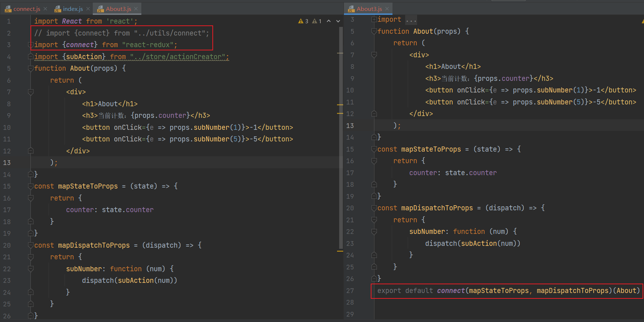Click '<h1>About</h1>' in right editor
Screen dimensions: 644x322
coord(453,67)
